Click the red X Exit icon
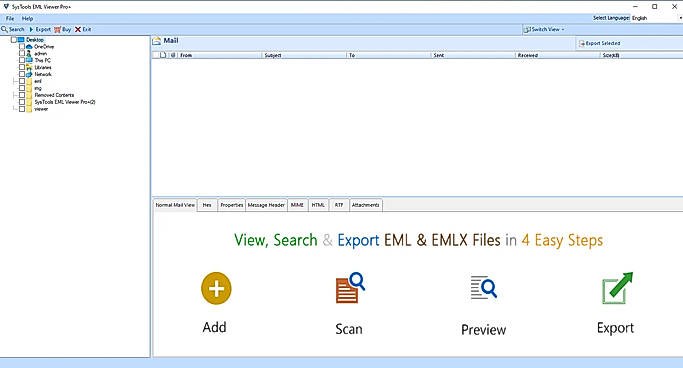683x368 pixels. [78, 29]
